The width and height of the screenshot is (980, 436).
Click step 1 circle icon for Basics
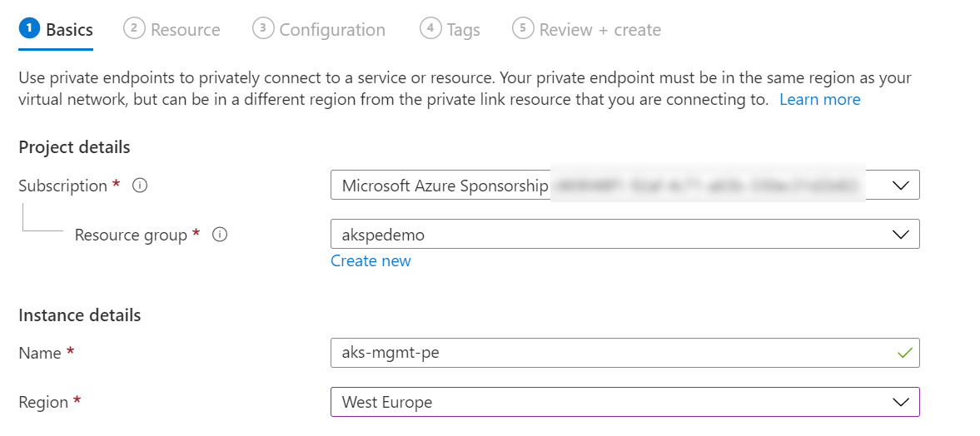pyautogui.click(x=29, y=29)
